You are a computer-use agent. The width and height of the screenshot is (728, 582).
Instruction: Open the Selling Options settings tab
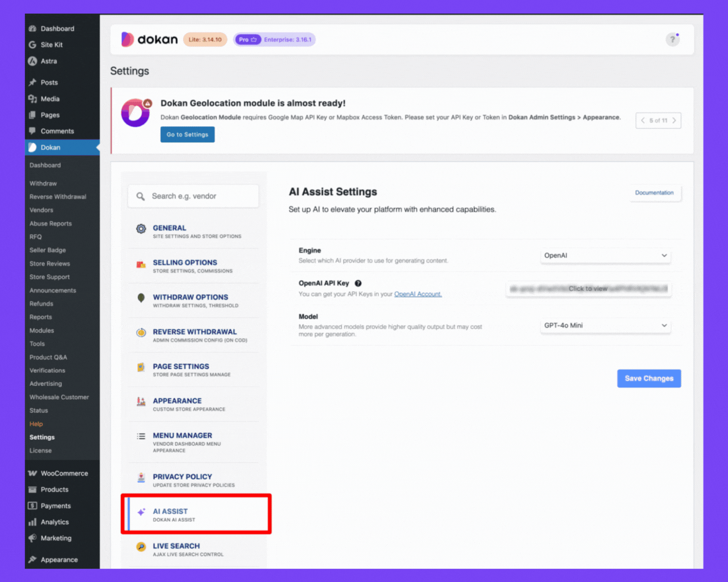tap(185, 262)
